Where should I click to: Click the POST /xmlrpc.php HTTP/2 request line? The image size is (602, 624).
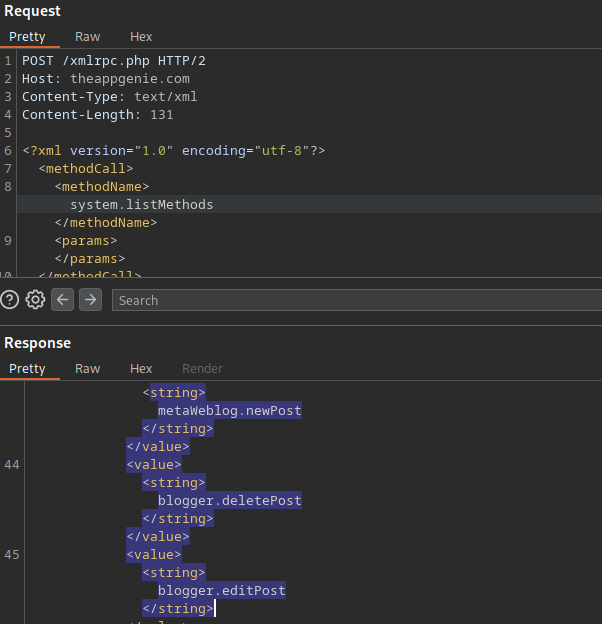coord(114,61)
